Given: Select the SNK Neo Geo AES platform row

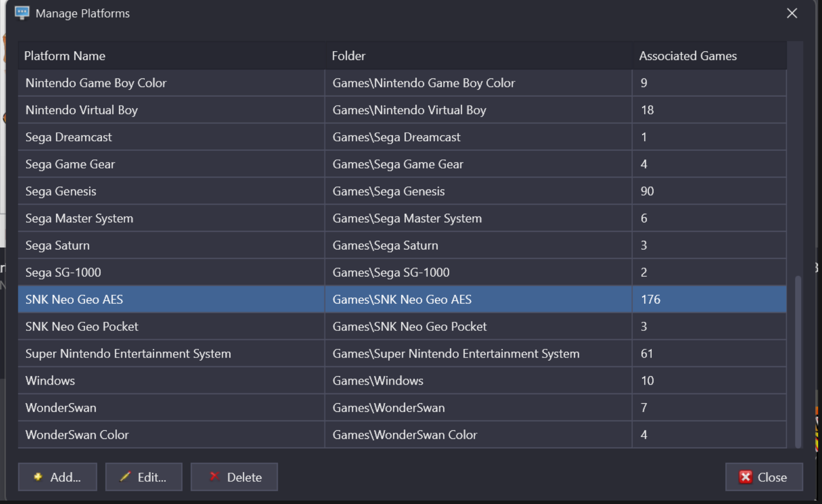Looking at the screenshot, I should point(402,299).
